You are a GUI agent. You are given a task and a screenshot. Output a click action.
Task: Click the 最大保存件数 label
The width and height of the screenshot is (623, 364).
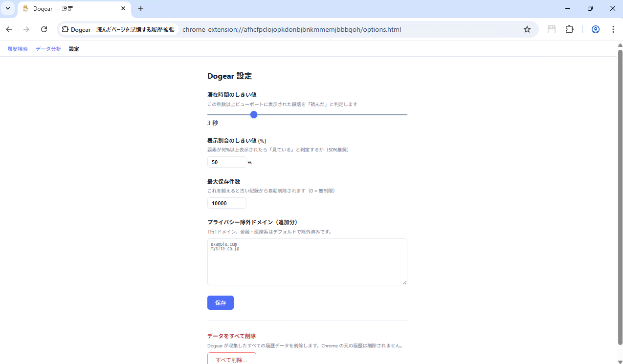[x=223, y=182]
